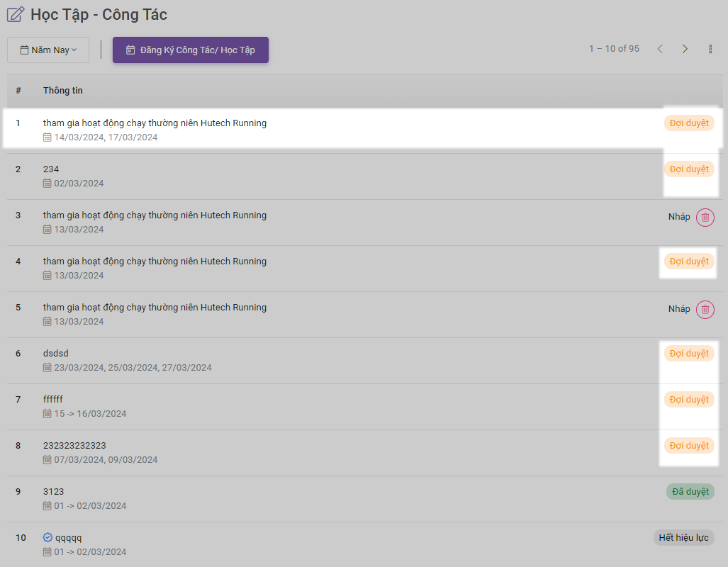Click calendar icon under row 1 dates
728x567 pixels.
(47, 137)
